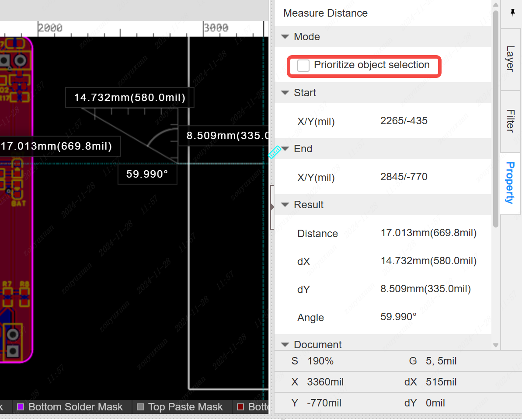Select the Top Paste Mask layer tab
Viewport: 522px width, 420px height.
[x=185, y=407]
